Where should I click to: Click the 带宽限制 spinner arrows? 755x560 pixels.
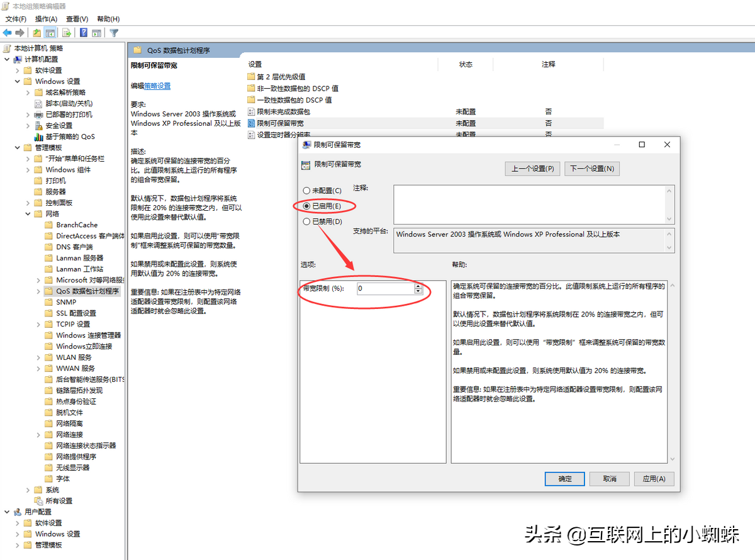(418, 289)
